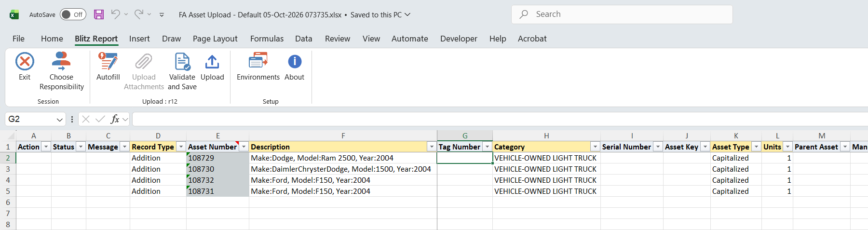Switch to the Developer tab
Screen dimensions: 868x230
pos(459,39)
